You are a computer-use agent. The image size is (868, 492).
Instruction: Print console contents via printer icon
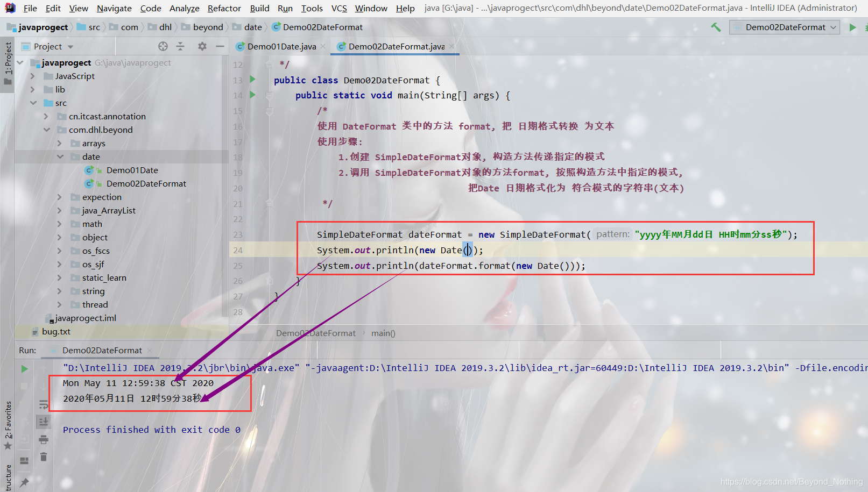pos(44,440)
